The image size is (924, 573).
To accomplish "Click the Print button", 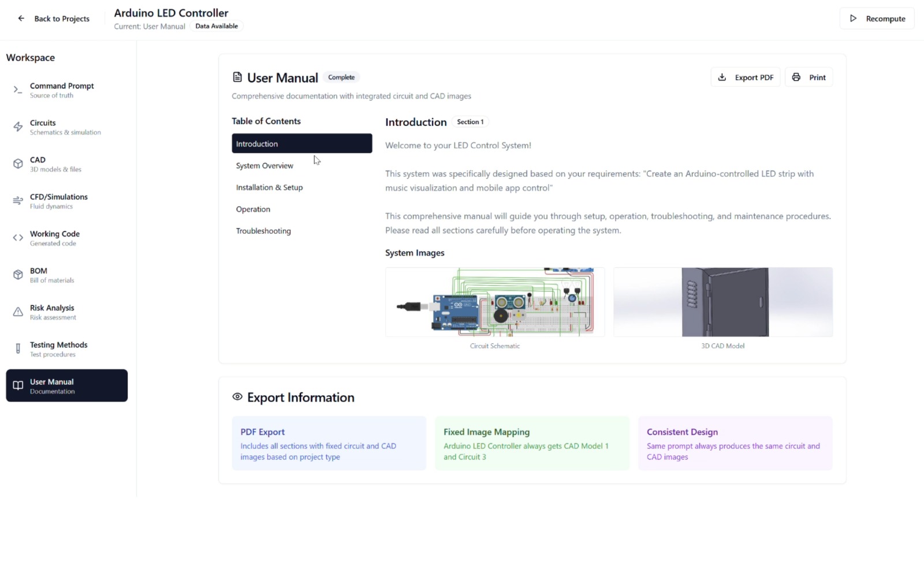I will point(808,77).
